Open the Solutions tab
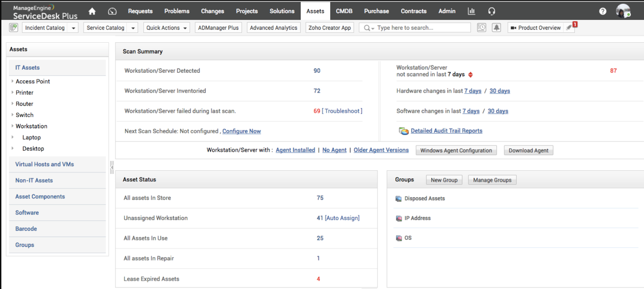Screen dimensions: 644x289 282,11
